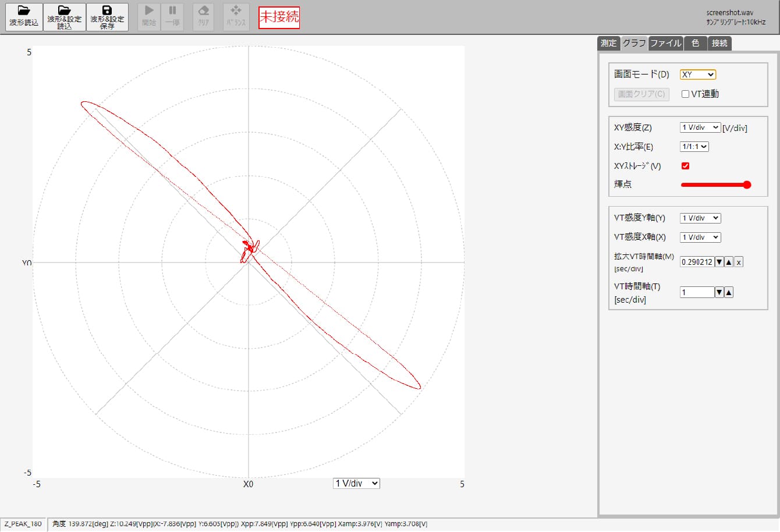Viewport: 780px width, 532px height.
Task: Toggle the XYストレージ(V) checkbox
Action: (x=686, y=166)
